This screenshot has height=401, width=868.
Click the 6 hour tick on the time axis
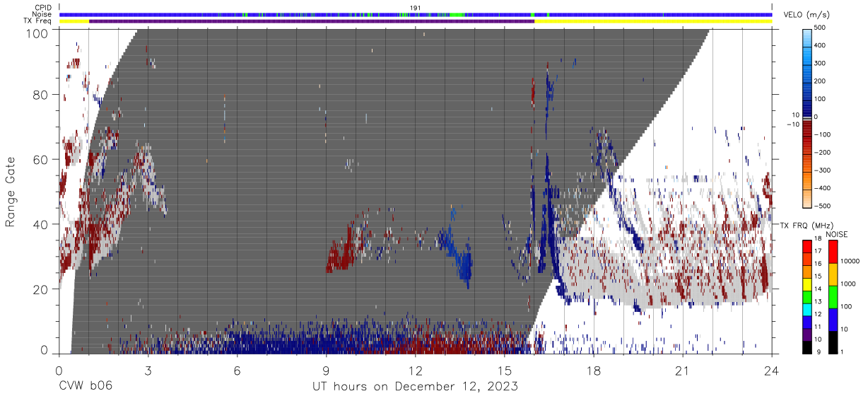point(237,371)
